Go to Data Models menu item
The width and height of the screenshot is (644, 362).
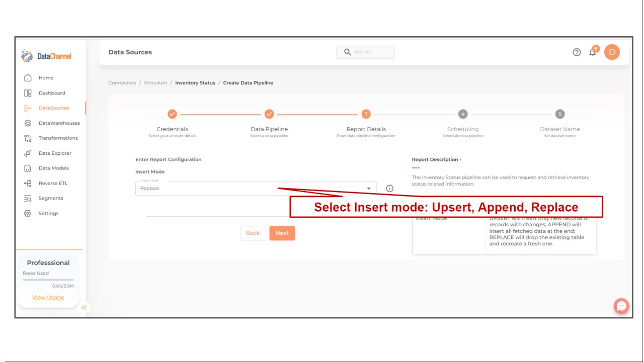coord(53,168)
